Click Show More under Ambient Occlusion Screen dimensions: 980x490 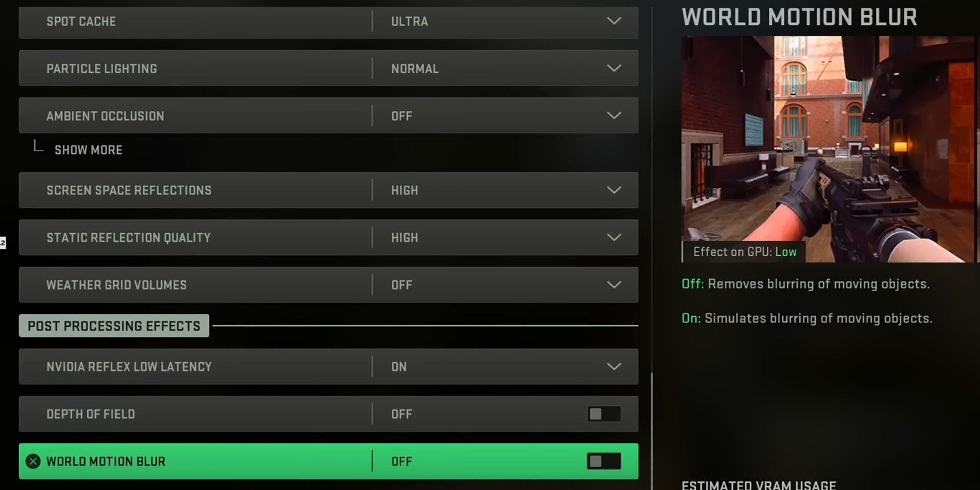coord(88,150)
